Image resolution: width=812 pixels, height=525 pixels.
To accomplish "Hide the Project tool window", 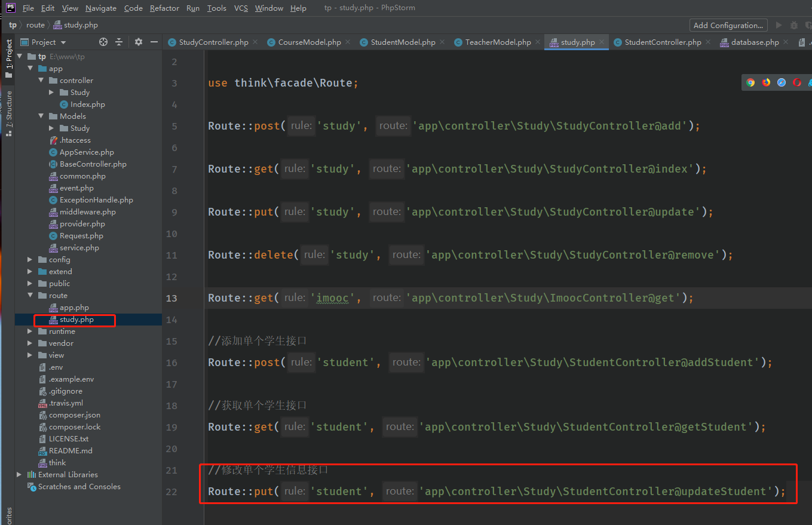I will [x=154, y=42].
